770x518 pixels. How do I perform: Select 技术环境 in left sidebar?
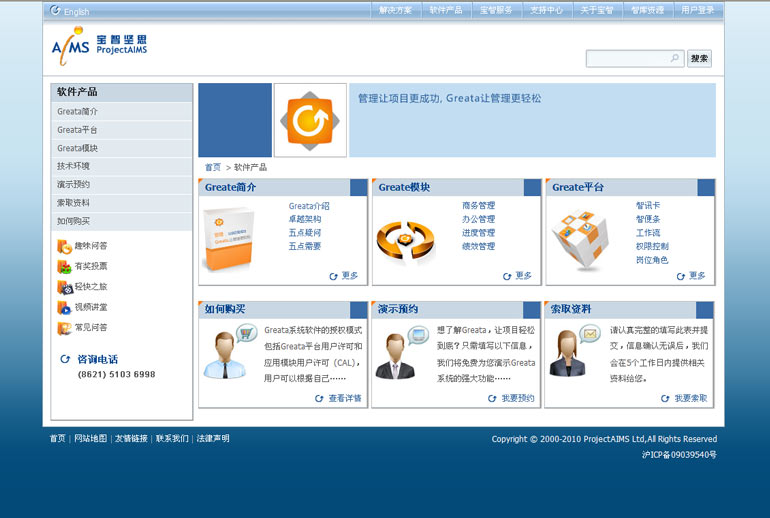click(121, 166)
